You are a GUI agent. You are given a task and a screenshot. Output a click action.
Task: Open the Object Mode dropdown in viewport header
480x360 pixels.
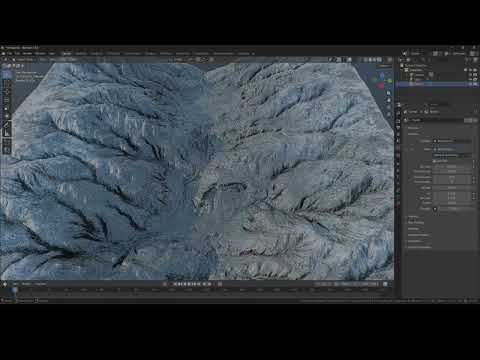pos(24,60)
